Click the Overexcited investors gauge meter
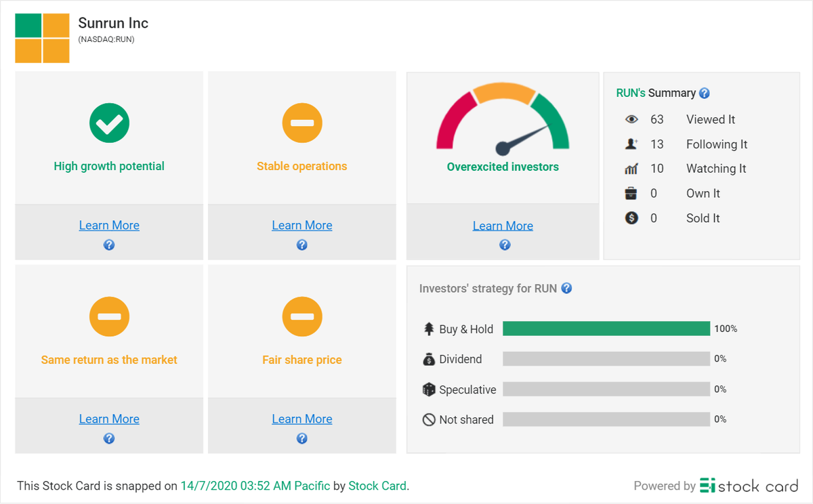 503,119
